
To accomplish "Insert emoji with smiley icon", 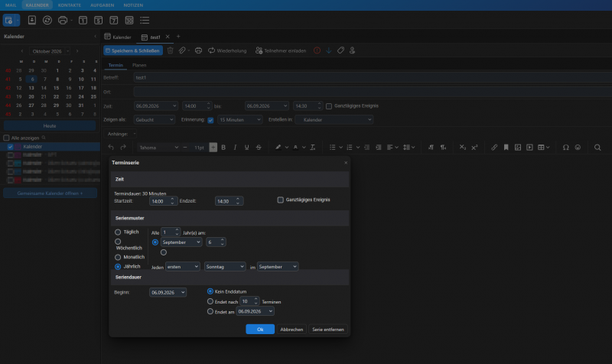I will [578, 147].
